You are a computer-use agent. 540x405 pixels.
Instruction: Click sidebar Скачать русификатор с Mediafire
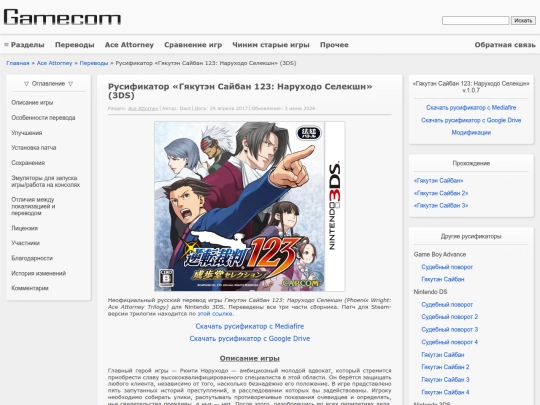[x=471, y=108]
